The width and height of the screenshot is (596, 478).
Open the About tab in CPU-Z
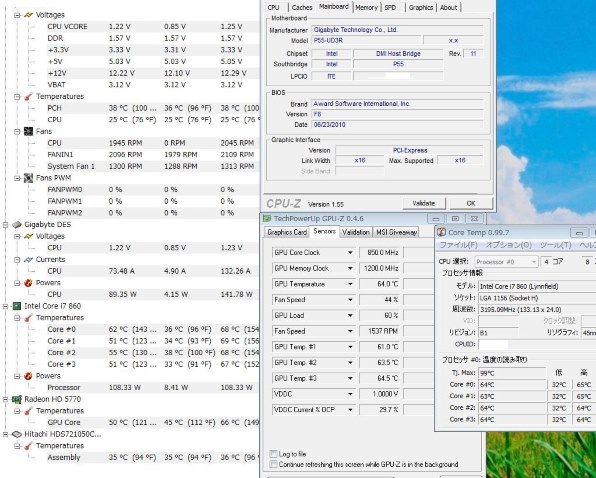(x=449, y=8)
